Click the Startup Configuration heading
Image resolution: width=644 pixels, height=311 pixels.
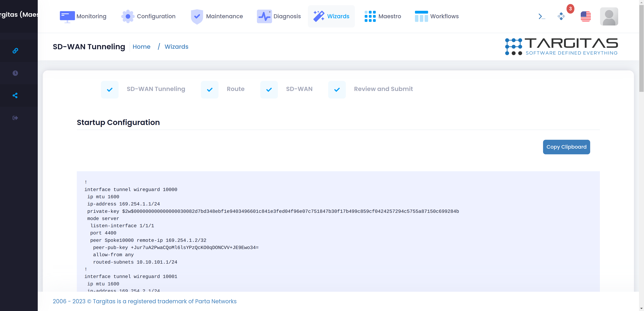(118, 123)
